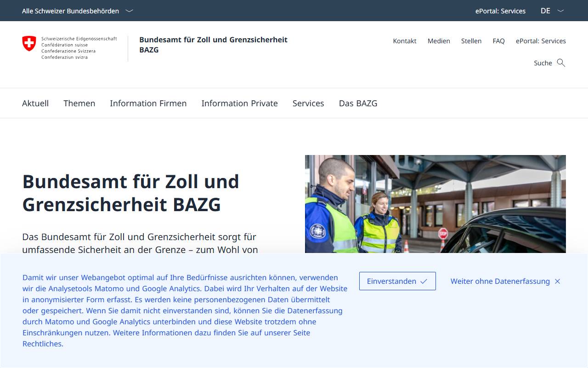Click the border guards hero photo
The height and width of the screenshot is (368, 588).
(435, 204)
